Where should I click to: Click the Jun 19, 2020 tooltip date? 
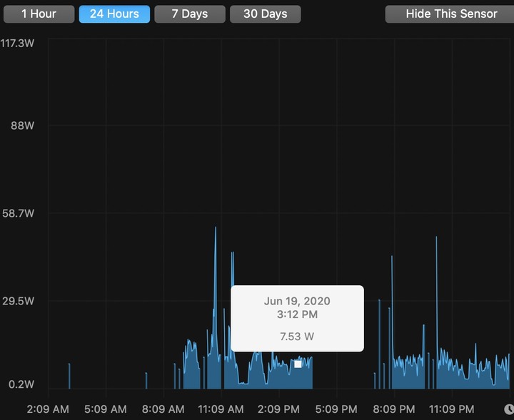point(297,301)
